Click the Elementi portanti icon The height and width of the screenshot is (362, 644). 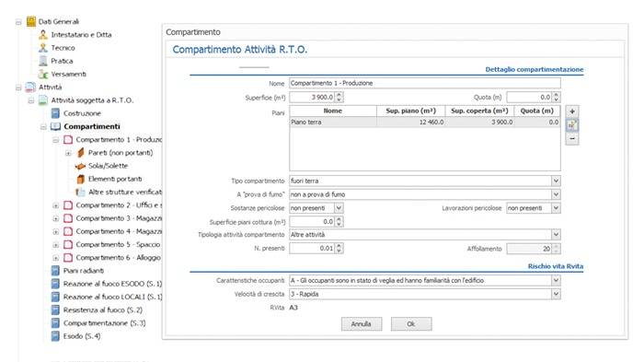click(81, 179)
